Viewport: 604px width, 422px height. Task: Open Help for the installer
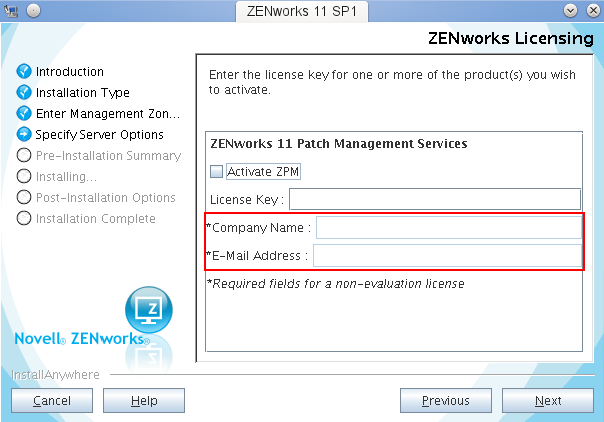point(144,401)
